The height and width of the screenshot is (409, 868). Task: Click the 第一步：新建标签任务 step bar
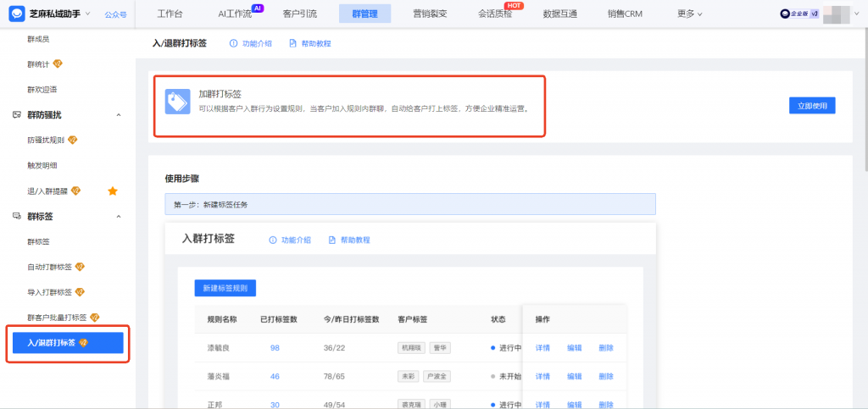tap(410, 205)
